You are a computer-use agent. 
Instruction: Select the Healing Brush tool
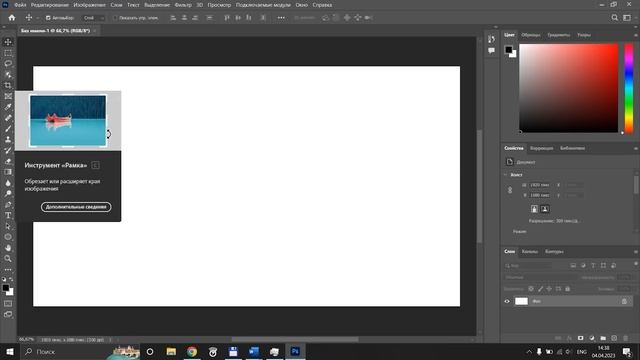8,118
